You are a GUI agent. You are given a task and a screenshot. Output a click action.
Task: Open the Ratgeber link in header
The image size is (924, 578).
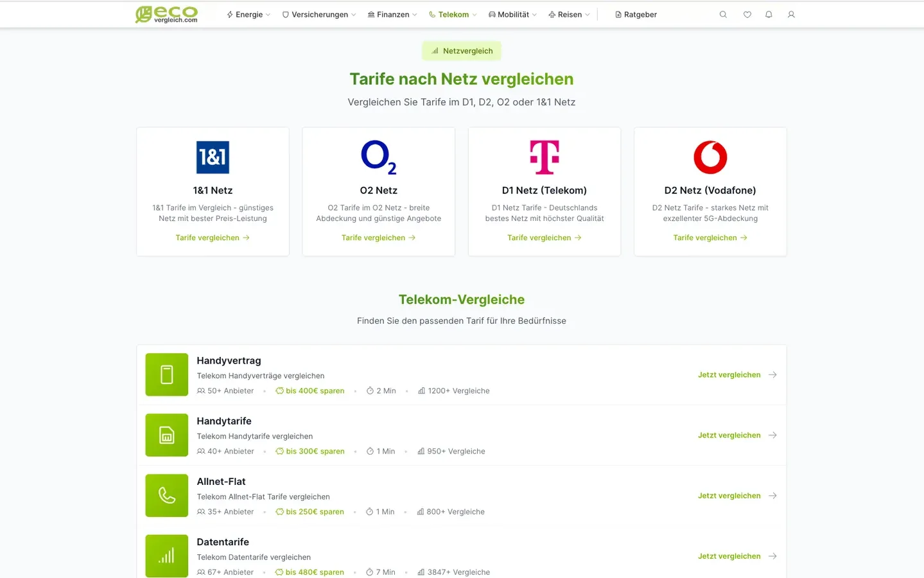point(636,15)
